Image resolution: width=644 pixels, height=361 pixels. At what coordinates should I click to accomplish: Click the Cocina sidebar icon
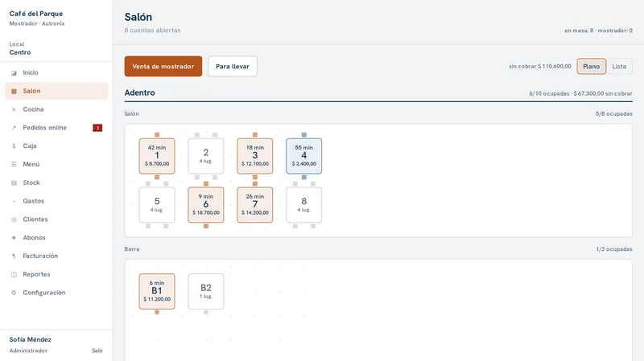(14, 109)
